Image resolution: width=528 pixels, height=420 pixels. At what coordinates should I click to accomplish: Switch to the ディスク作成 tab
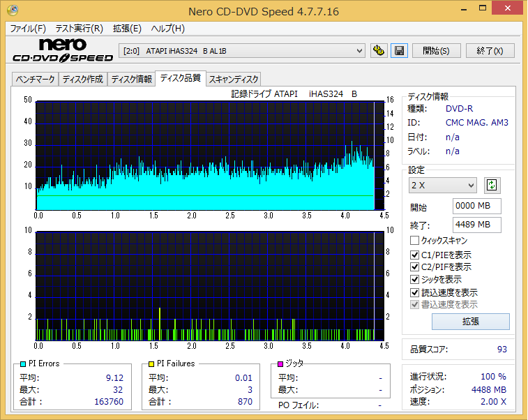tap(83, 79)
